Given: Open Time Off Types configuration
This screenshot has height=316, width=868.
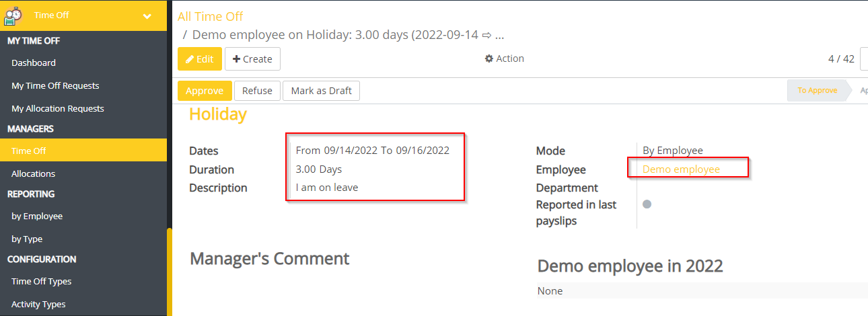Looking at the screenshot, I should pos(42,281).
